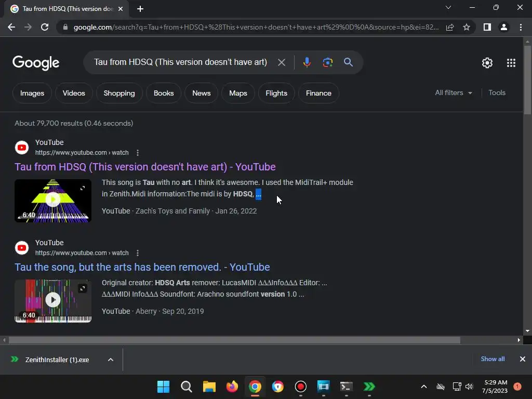Open the clock and date 5:29 AM
The image size is (532, 399).
[x=495, y=387]
